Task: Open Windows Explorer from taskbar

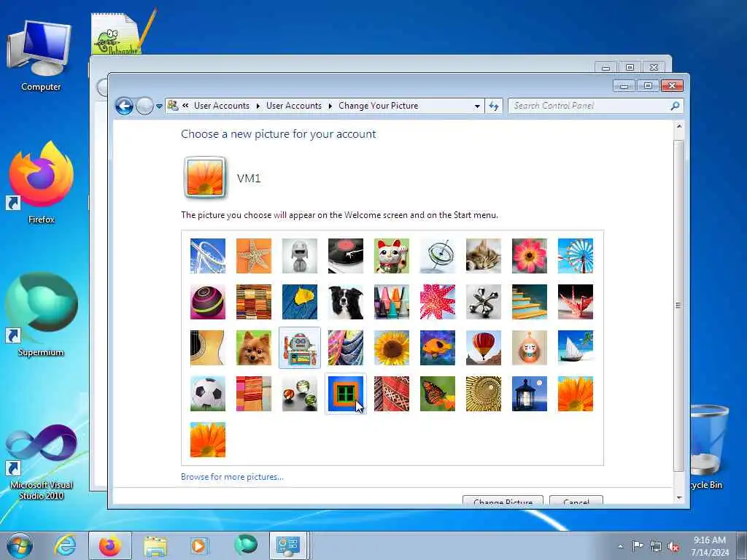Action: 155,546
